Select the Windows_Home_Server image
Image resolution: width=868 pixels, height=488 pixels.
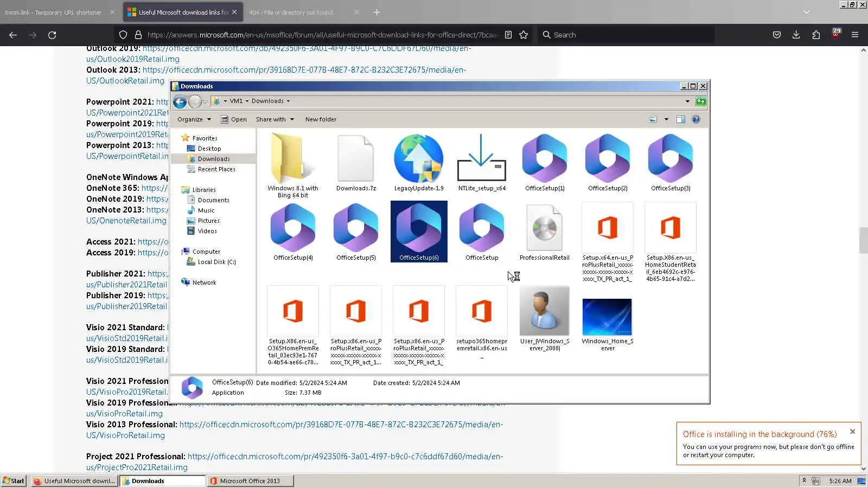[608, 324]
